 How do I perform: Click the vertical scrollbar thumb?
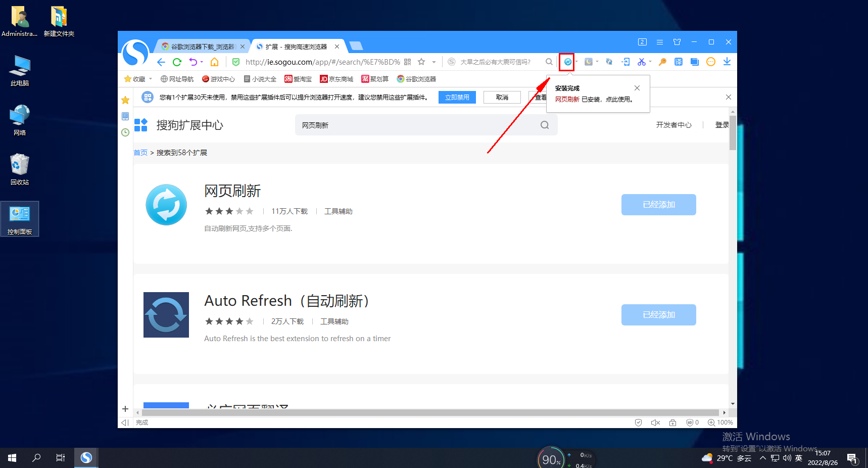(733, 133)
